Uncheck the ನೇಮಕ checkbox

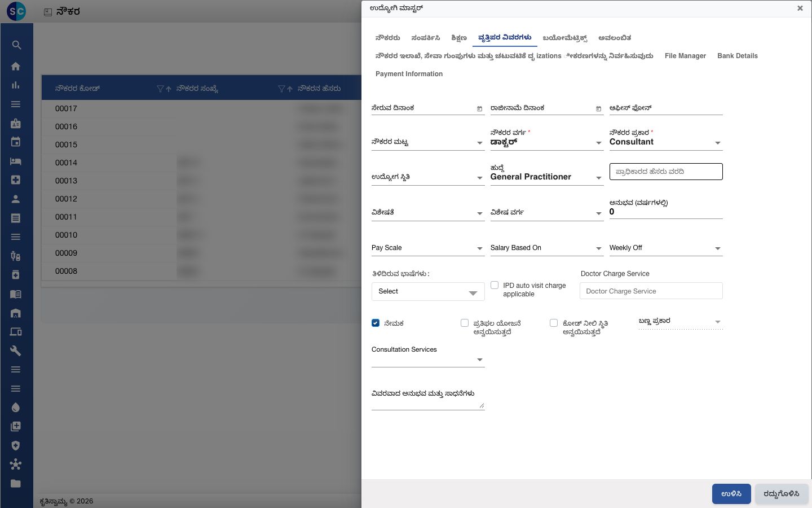[x=376, y=323]
